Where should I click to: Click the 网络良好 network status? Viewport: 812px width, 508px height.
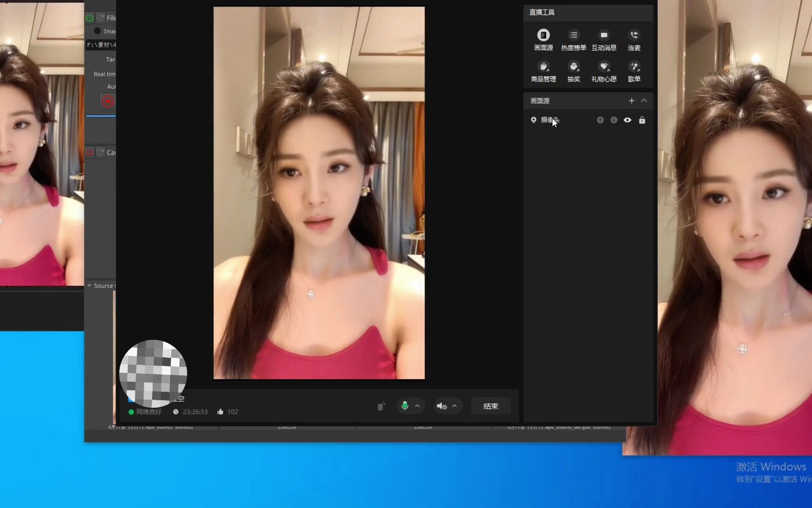[x=145, y=412]
